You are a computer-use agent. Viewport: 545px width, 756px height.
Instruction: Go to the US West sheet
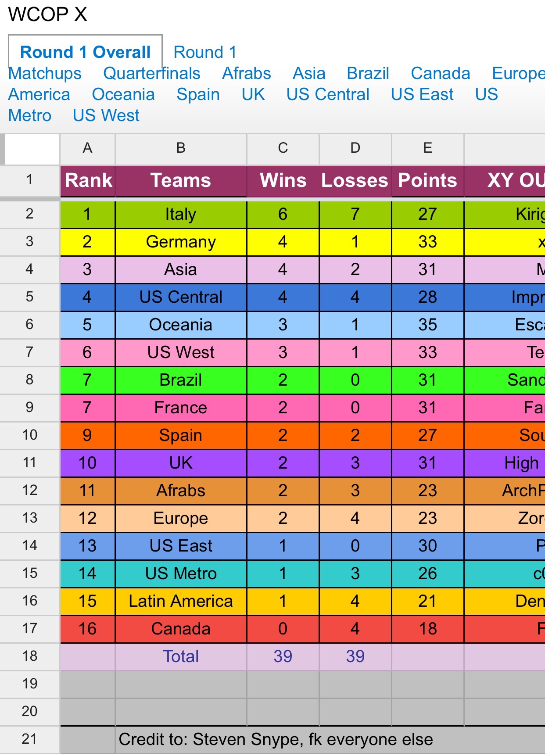tap(106, 115)
